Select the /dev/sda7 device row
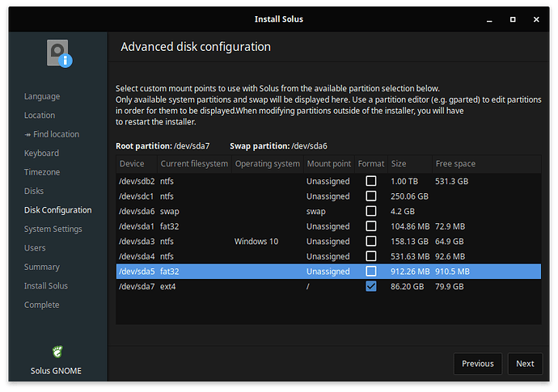Screen dimensions: 558x392 (328, 286)
